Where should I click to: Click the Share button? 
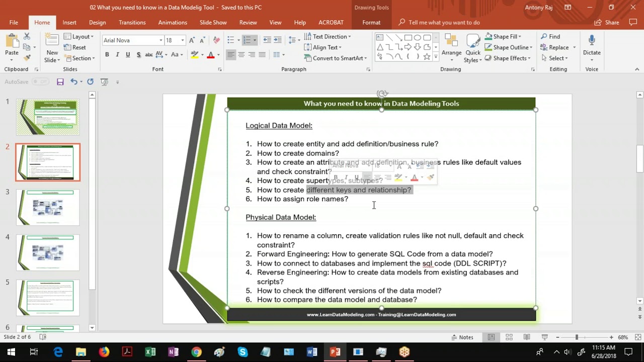[x=607, y=23]
